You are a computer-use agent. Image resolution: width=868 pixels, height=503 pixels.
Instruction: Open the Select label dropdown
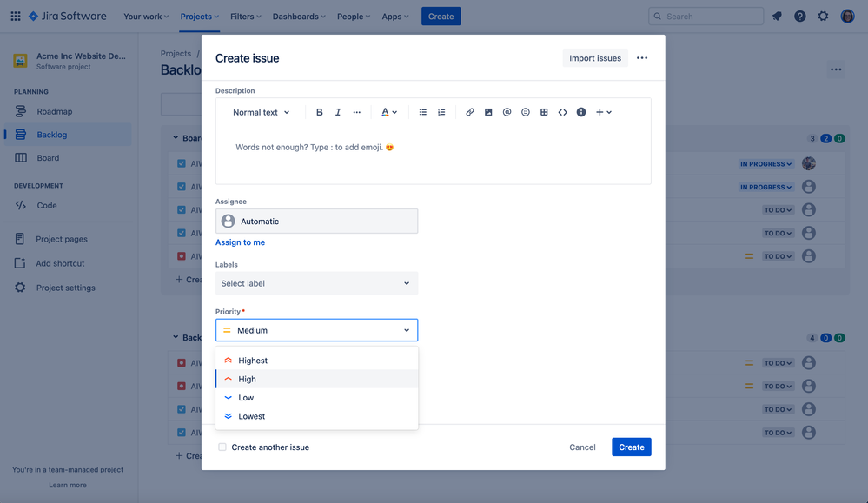316,283
